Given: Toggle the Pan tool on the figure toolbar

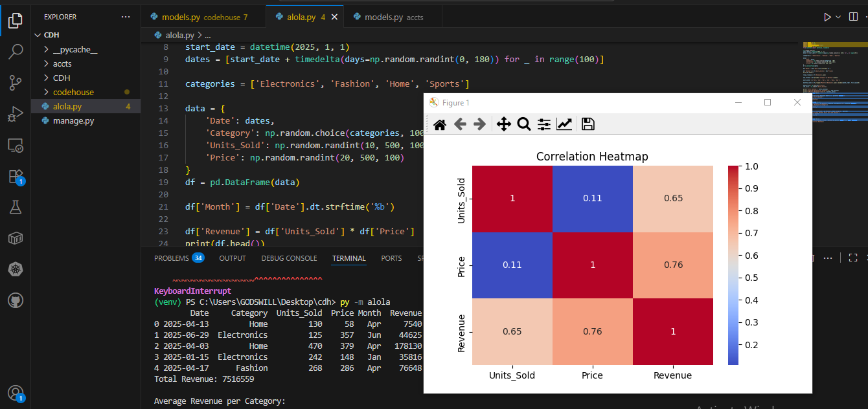Looking at the screenshot, I should (x=504, y=124).
